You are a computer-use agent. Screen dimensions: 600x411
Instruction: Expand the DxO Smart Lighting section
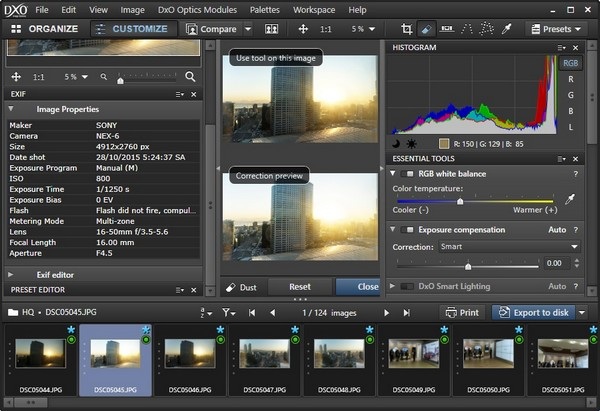[392, 286]
